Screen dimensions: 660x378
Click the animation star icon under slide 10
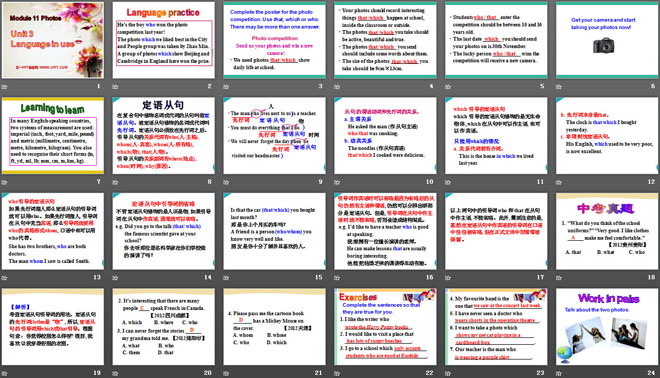click(337, 182)
